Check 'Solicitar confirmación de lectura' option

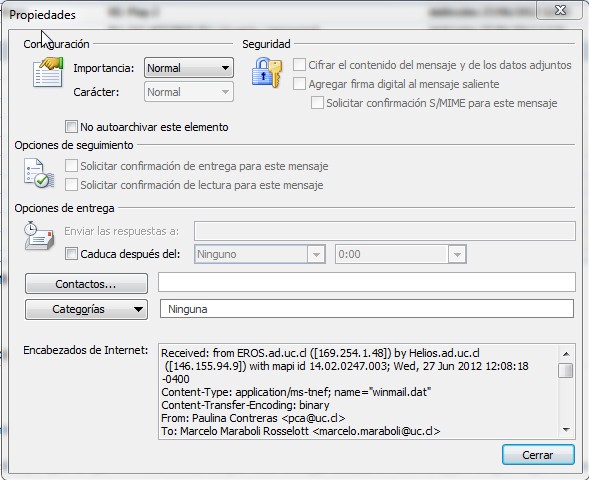tap(71, 185)
